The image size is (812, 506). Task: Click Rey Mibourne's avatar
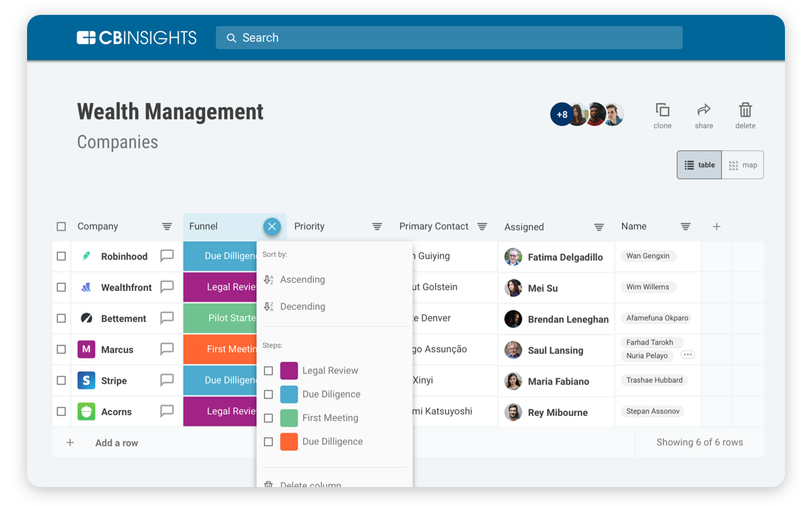(x=513, y=413)
